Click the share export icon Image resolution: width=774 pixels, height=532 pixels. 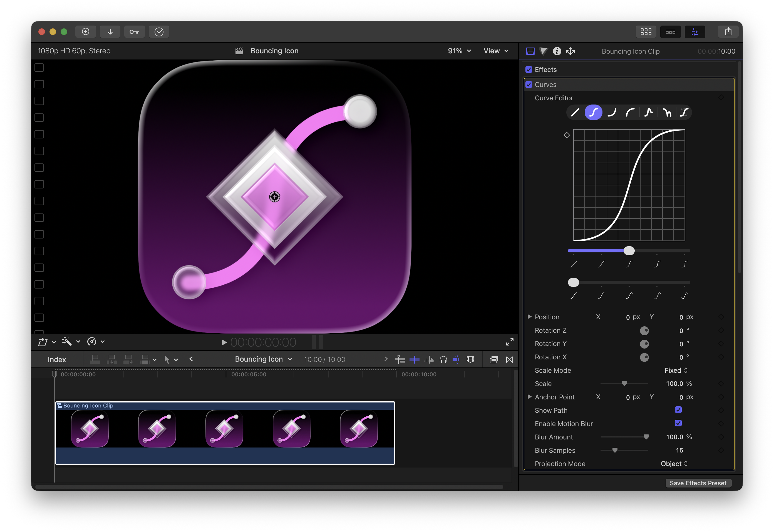point(728,32)
